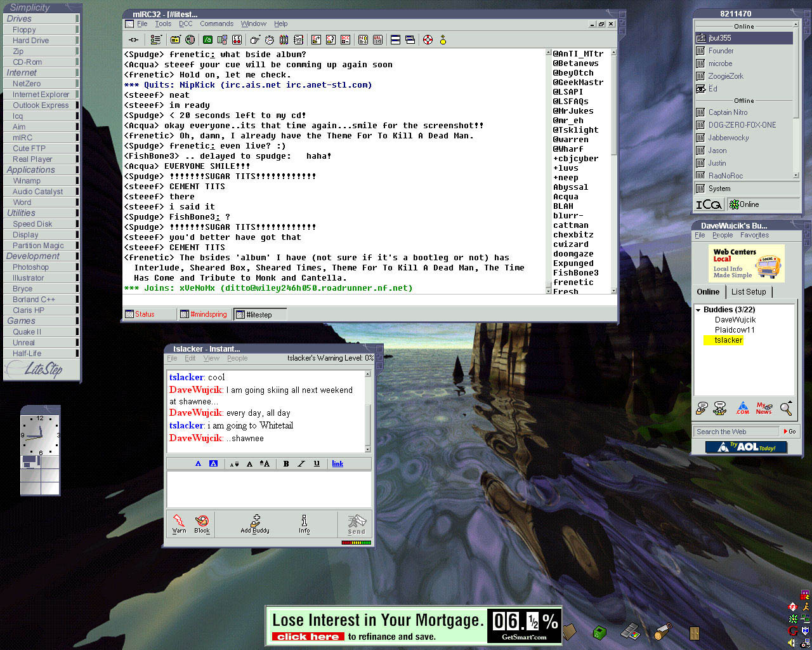Open mIRC Options toolbar icon
The height and width of the screenshot is (650, 812).
coord(155,40)
